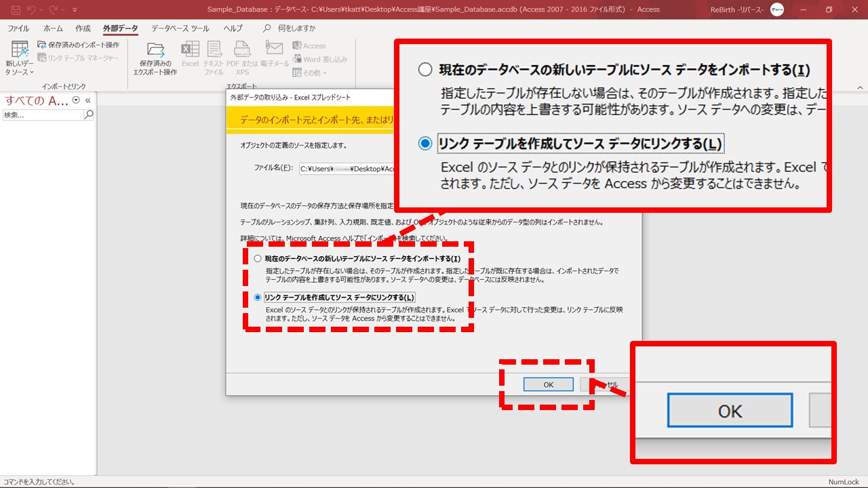
Task: Switch to the Create (作成) ribbon tab
Action: pos(83,28)
